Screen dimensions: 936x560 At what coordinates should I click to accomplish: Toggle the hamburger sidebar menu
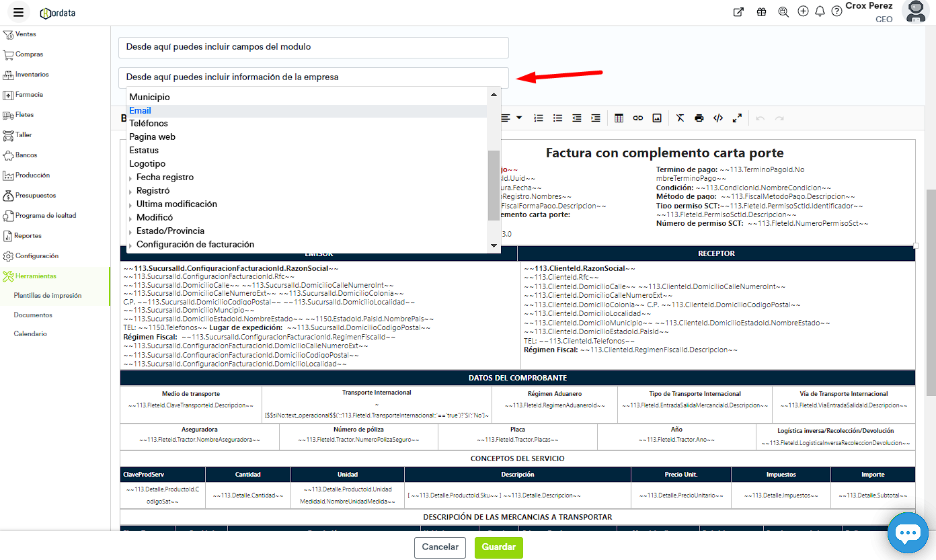(18, 12)
